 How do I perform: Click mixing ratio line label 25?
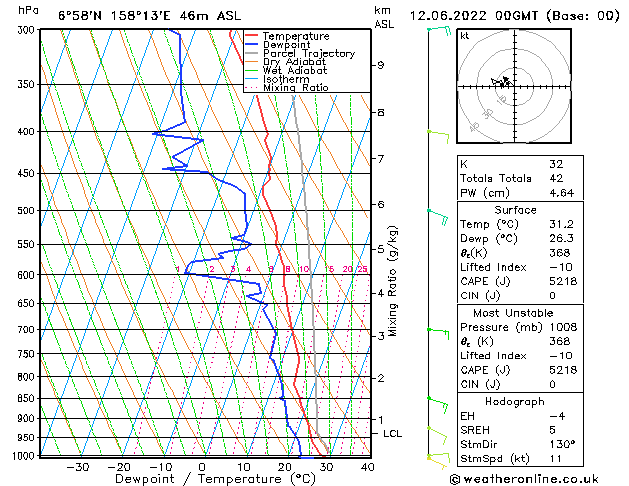pos(363,269)
